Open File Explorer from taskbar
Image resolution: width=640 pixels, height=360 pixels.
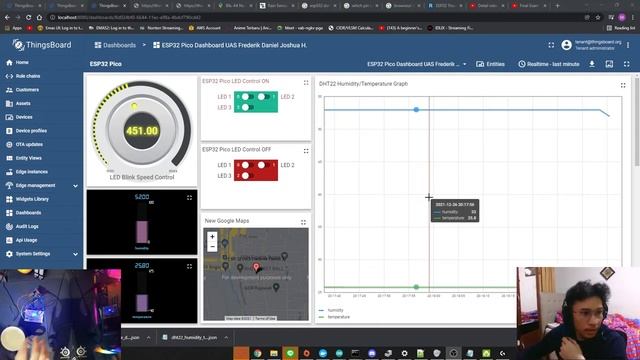click(274, 353)
